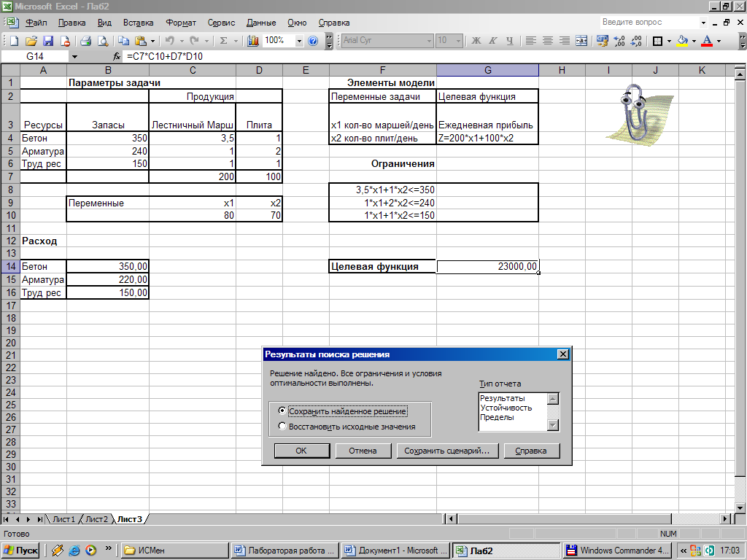
Task: Open the Формат menu
Action: (181, 23)
